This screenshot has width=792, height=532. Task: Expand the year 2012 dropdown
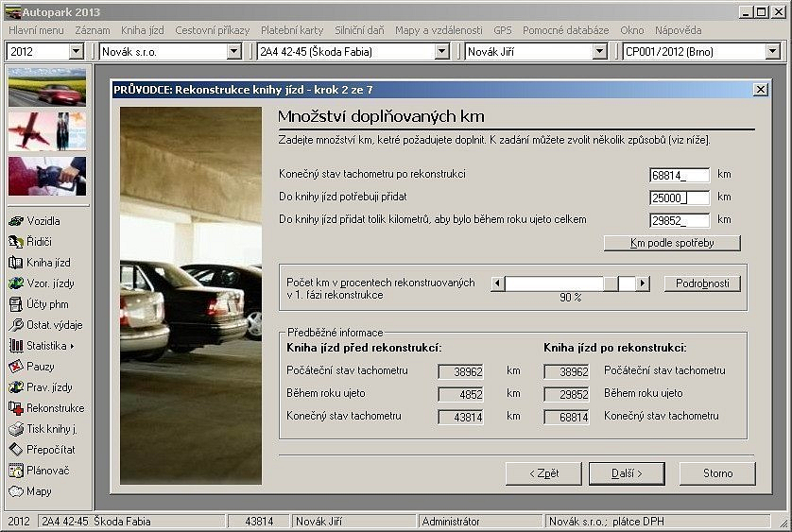(77, 52)
